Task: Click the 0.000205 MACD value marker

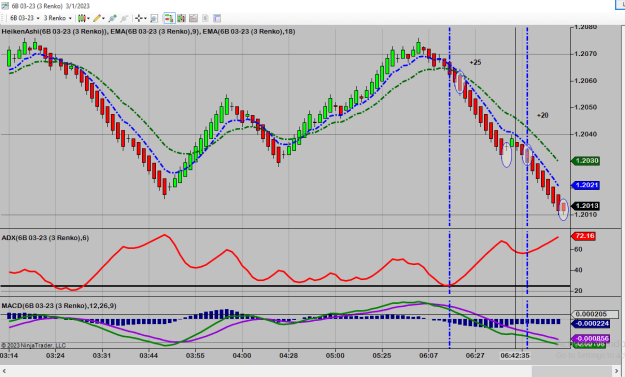Action: (594, 314)
